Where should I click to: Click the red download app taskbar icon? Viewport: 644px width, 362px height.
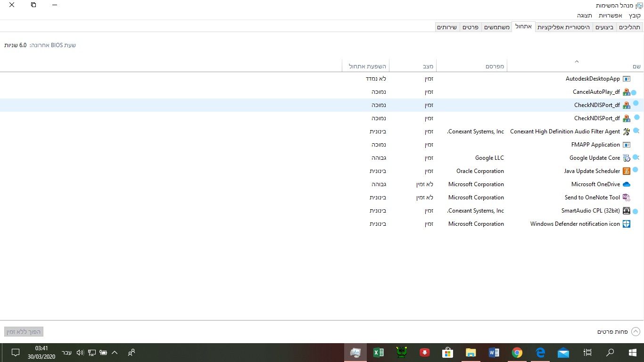point(425,353)
